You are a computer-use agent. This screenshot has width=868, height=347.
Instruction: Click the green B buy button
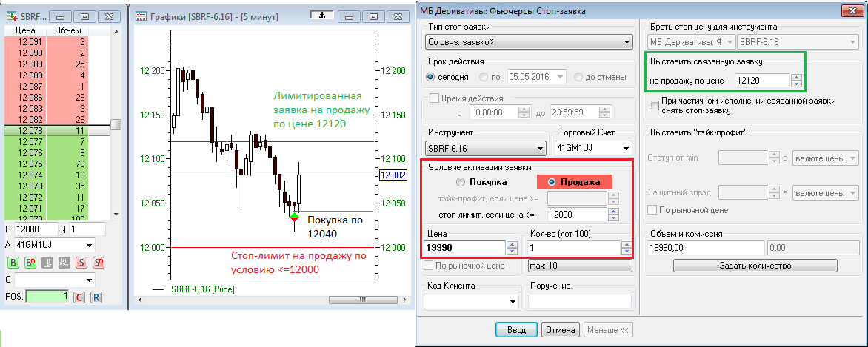coord(13,262)
